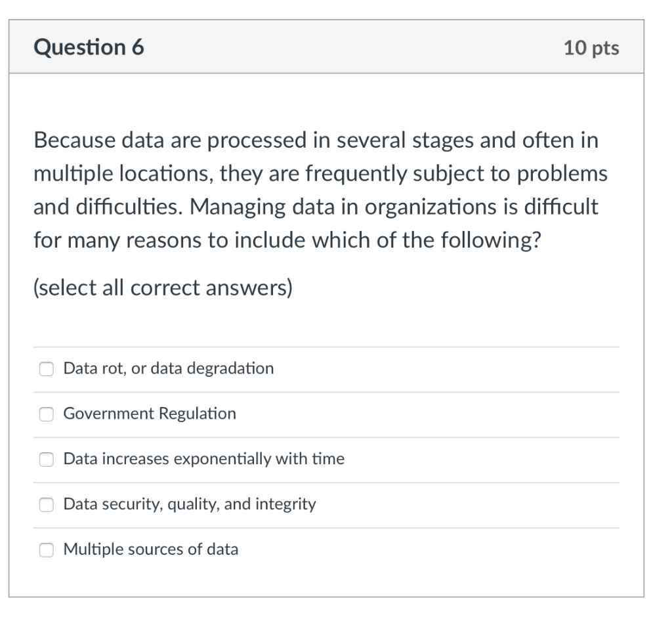672x625 pixels.
Task: Click the 'Data increases exponentially with time' label
Action: (203, 460)
